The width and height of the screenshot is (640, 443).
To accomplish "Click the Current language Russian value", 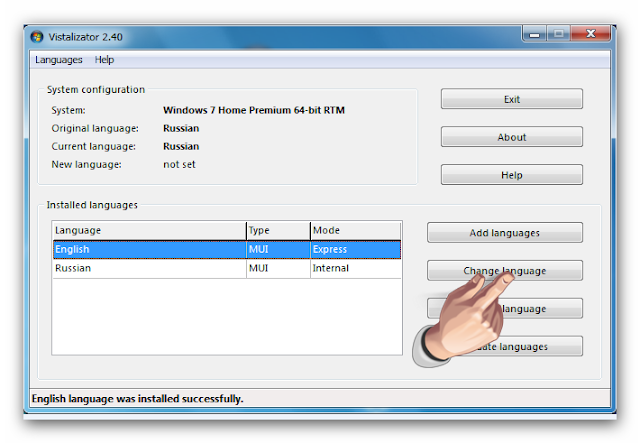I will 181,147.
